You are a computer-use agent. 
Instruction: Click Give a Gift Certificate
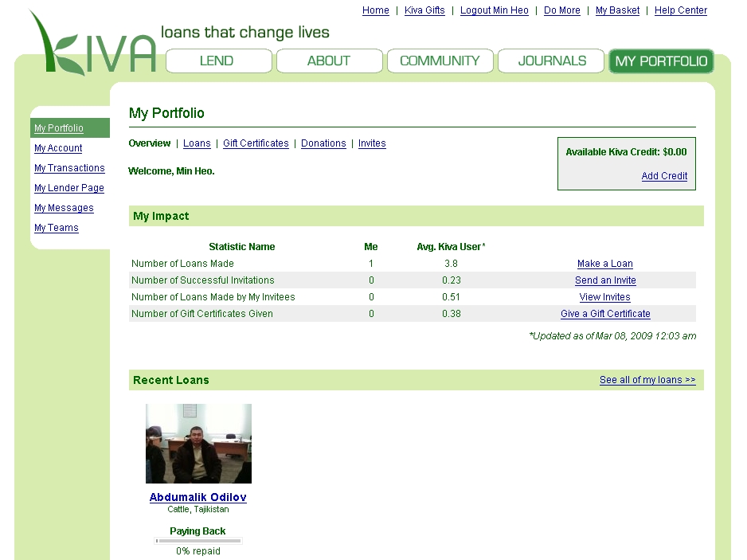tap(605, 314)
